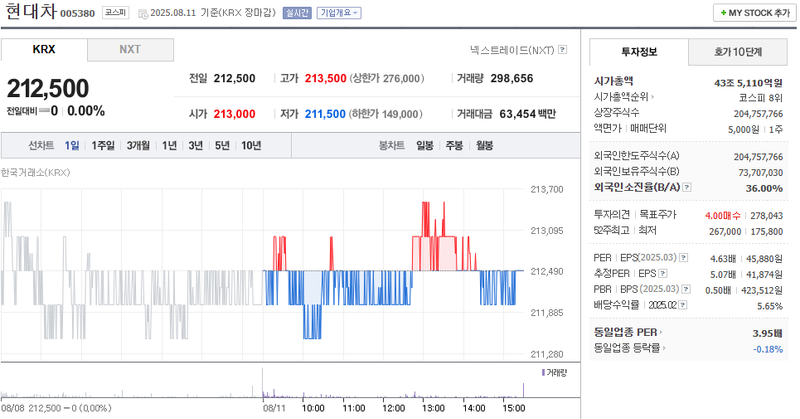Click the 현대차 stock name heading
The height and width of the screenshot is (419, 800).
31,11
